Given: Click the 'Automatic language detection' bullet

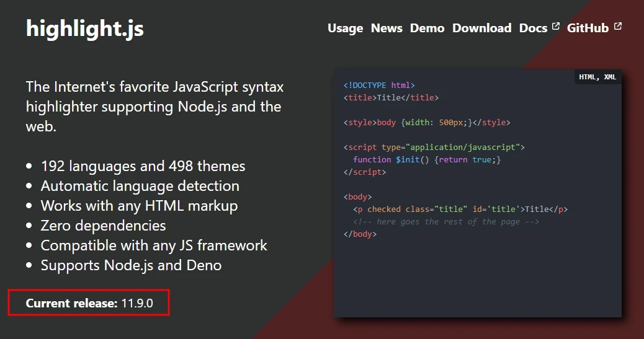Looking at the screenshot, I should (140, 186).
